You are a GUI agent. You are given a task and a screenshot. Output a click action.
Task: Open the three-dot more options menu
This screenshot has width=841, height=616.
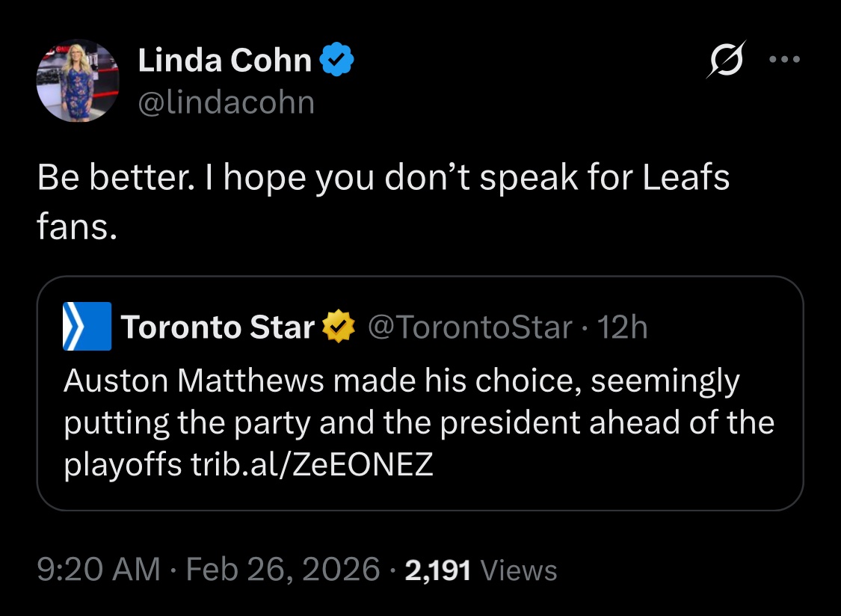tap(785, 59)
